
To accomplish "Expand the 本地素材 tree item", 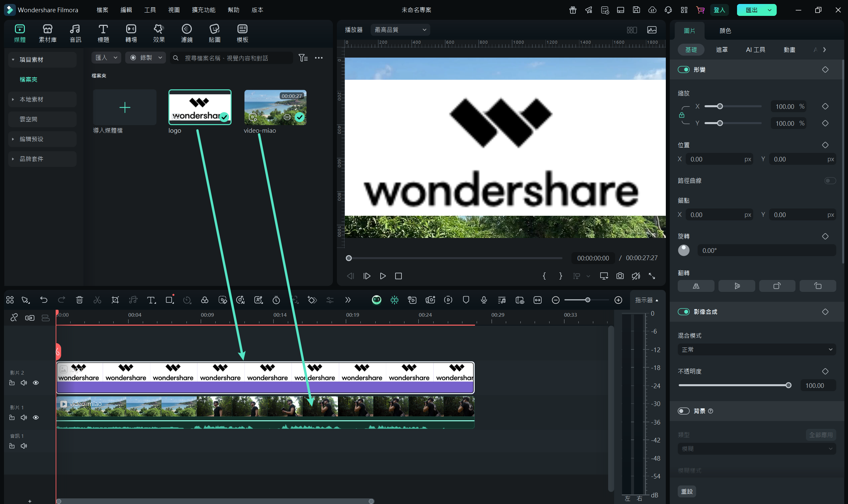I will click(13, 100).
